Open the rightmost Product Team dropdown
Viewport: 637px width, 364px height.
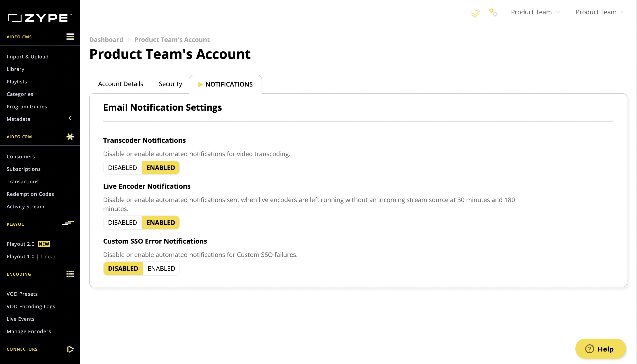tap(600, 12)
